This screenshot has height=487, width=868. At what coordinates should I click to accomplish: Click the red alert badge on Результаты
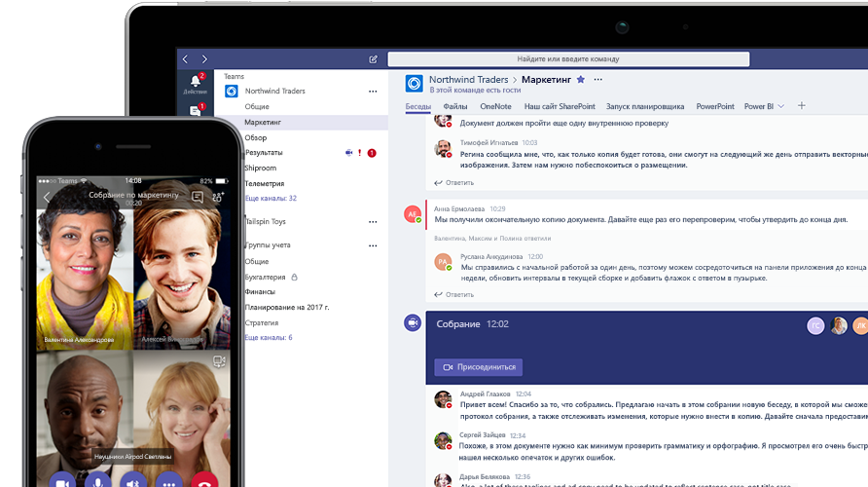pos(372,153)
